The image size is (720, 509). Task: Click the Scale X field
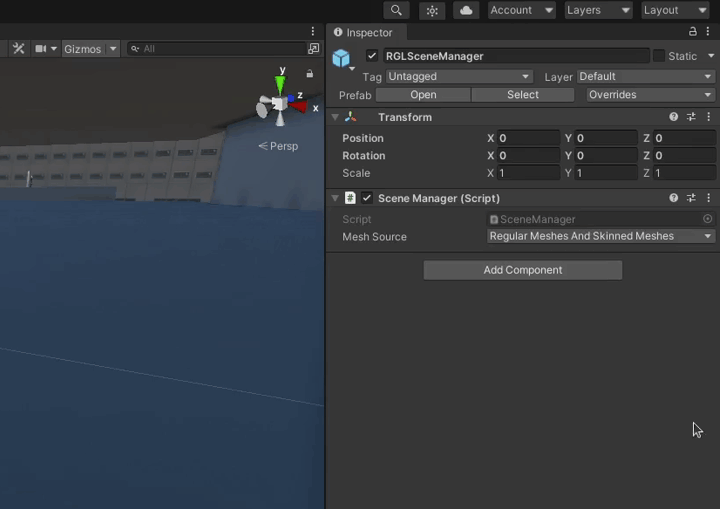click(x=528, y=173)
